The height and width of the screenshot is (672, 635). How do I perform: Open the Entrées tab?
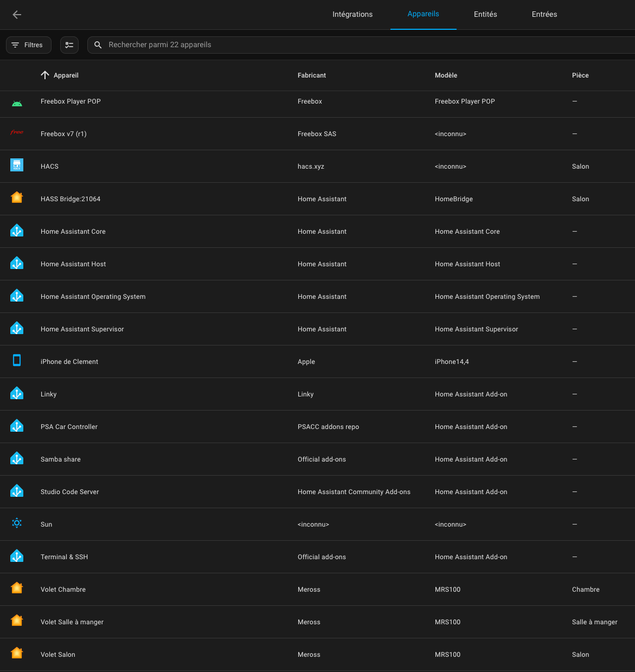tap(544, 15)
